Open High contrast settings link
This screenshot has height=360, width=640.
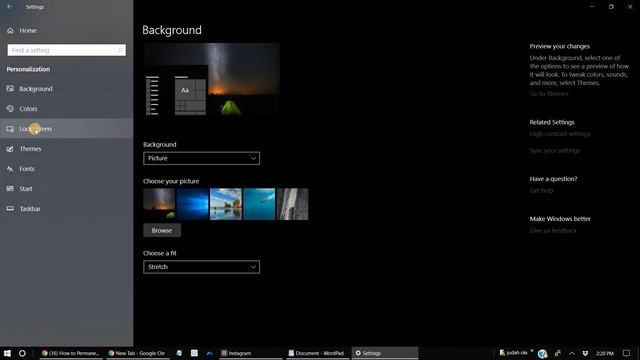[x=560, y=134]
